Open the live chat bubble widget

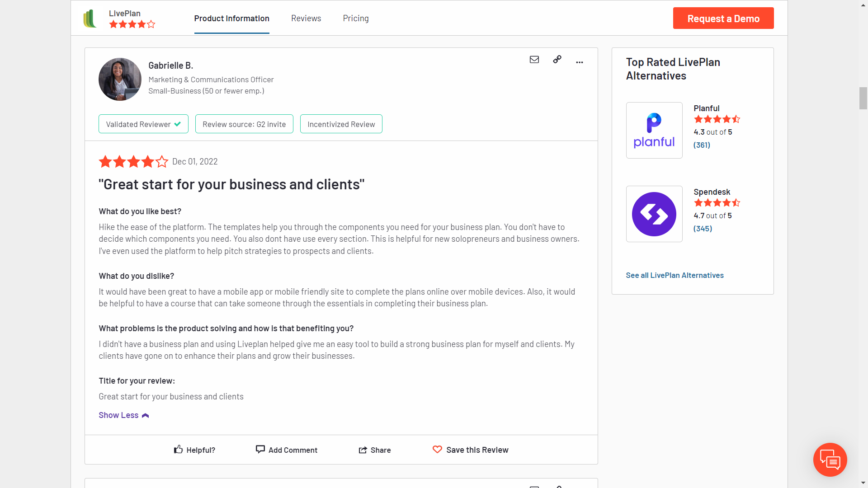click(x=830, y=460)
